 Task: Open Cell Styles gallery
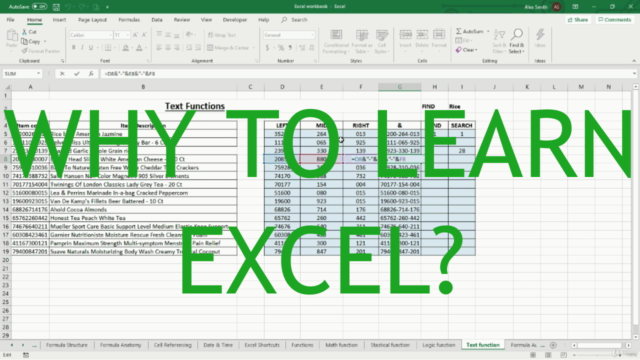point(382,41)
